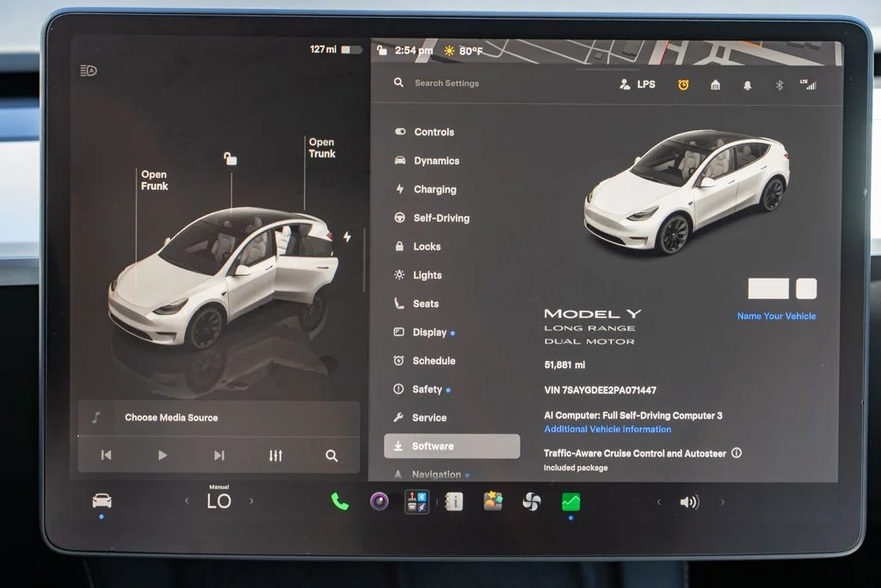Open the owner's manual info icon
This screenshot has width=881, height=588.
coord(454,501)
